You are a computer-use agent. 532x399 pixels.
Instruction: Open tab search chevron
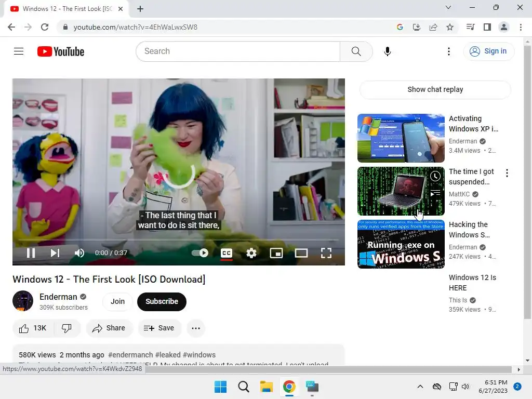(x=448, y=7)
